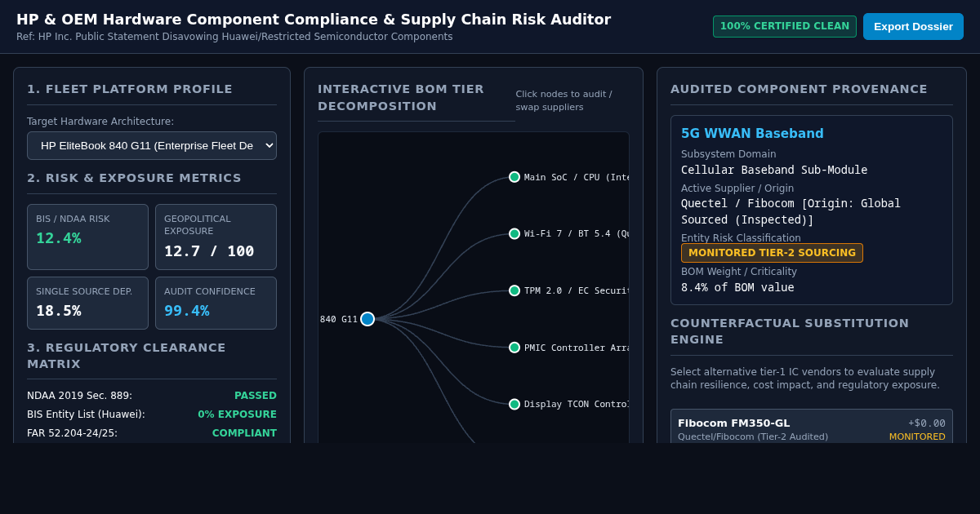Click the Cellular Baseband Sub-Module value
Viewport: 980px width, 514px height.
774,170
